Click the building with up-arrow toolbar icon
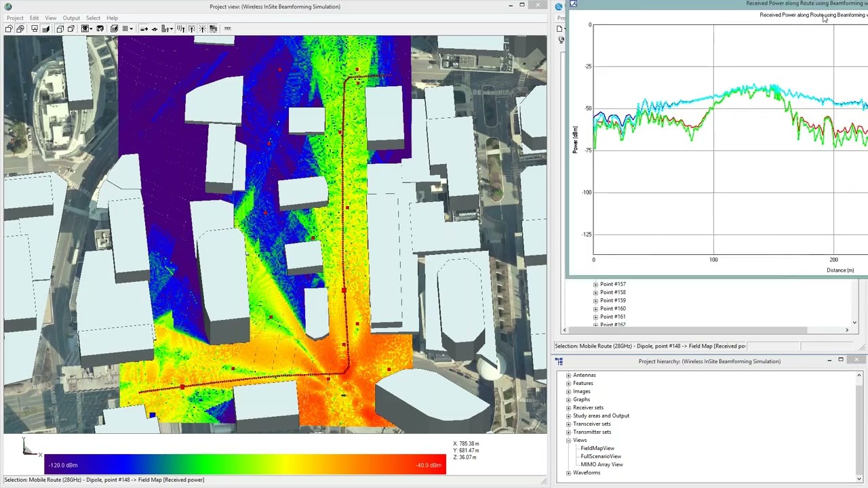868x488 pixels. pyautogui.click(x=165, y=28)
